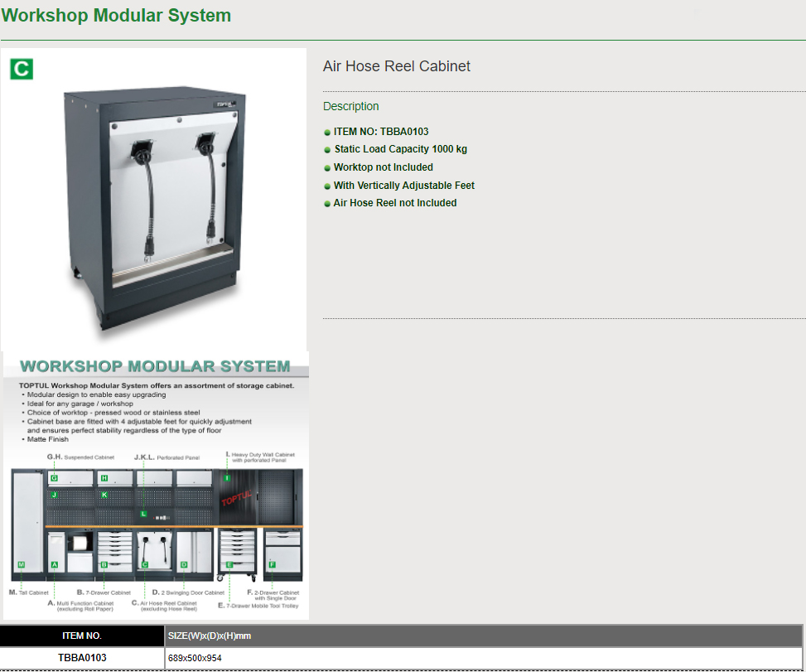Viewport: 806px width, 672px height.
Task: Click the ITEM NO: TBBA0103 bullet text
Action: [x=381, y=132]
